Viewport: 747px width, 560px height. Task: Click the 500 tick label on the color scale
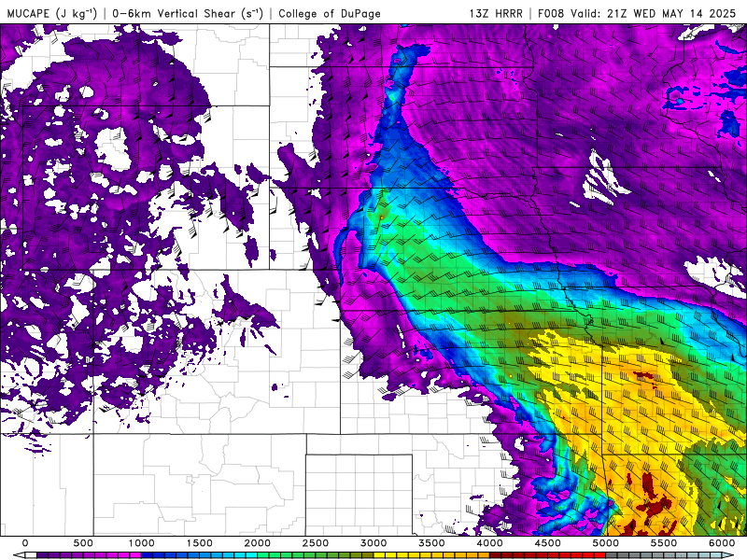pyautogui.click(x=83, y=543)
